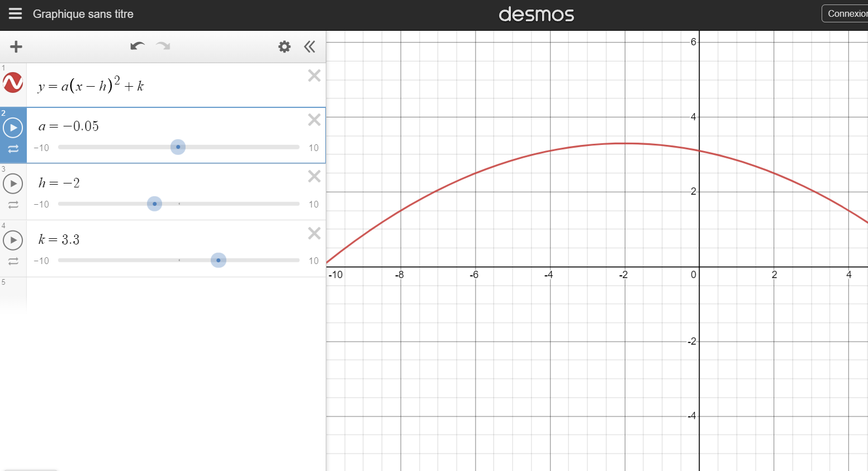Viewport: 868px width, 471px height.
Task: Remove the slider a expression
Action: pyautogui.click(x=314, y=120)
